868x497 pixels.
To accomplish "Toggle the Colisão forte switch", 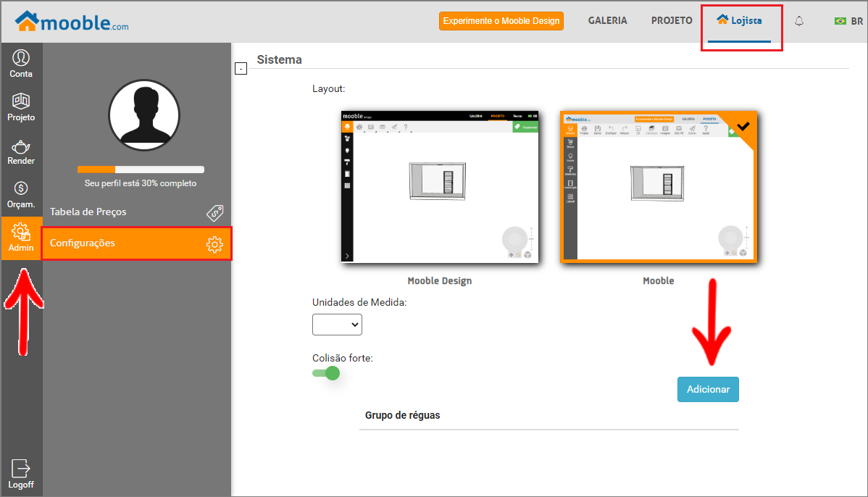I will pos(326,373).
